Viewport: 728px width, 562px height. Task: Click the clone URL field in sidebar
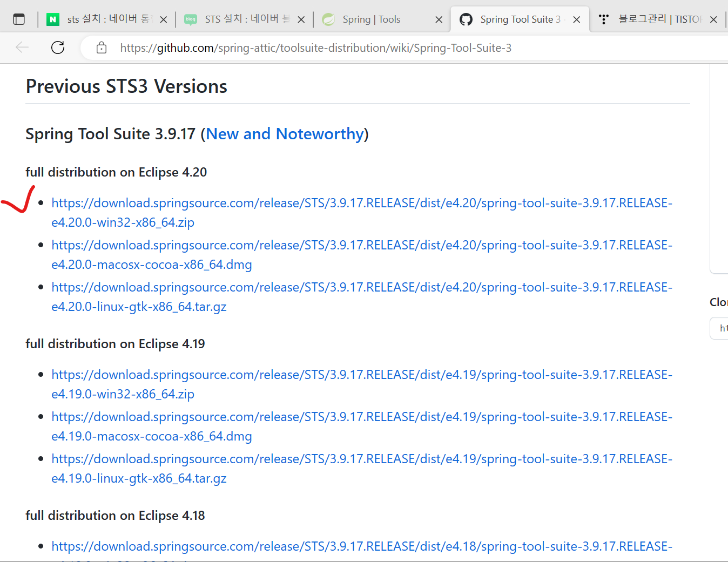coord(719,328)
